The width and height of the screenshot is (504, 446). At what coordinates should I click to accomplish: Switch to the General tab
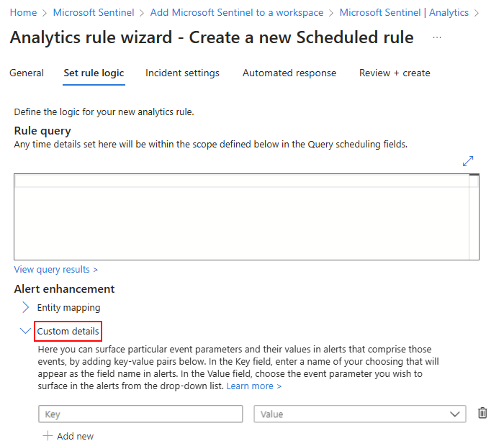click(x=27, y=73)
